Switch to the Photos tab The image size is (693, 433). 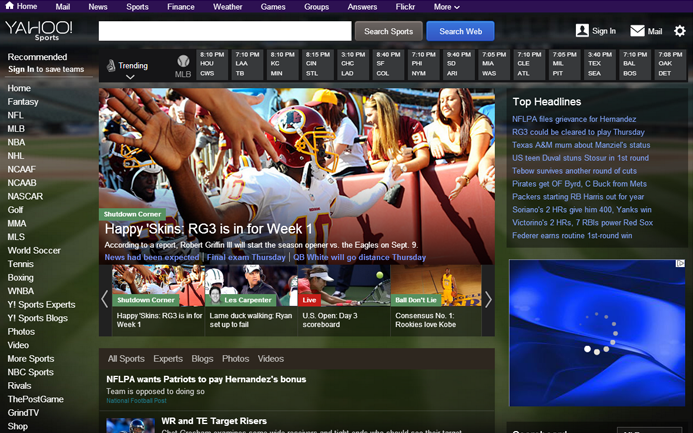click(236, 359)
